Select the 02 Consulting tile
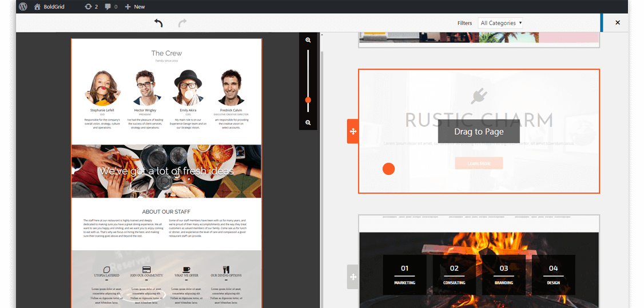This screenshot has width=644, height=308. (x=454, y=275)
